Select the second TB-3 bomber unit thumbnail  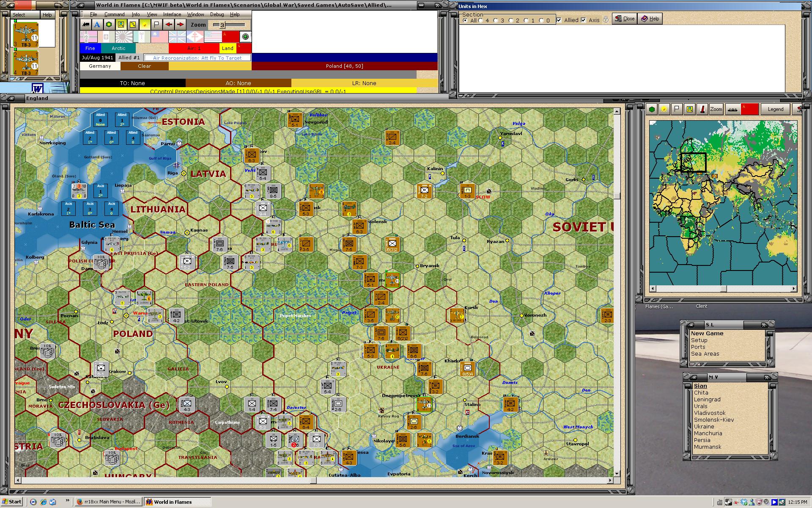coord(26,63)
